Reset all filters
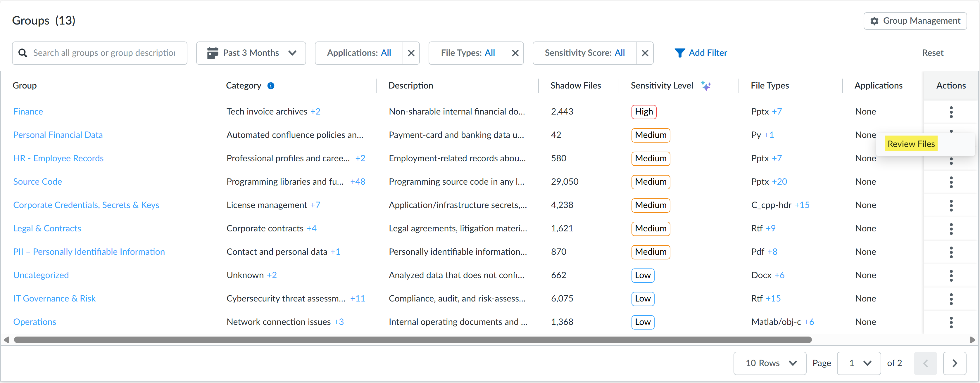 (x=932, y=53)
